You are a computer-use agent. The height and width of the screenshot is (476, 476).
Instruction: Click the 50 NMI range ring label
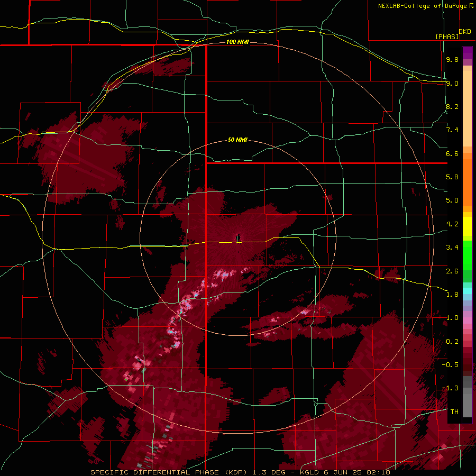[237, 140]
